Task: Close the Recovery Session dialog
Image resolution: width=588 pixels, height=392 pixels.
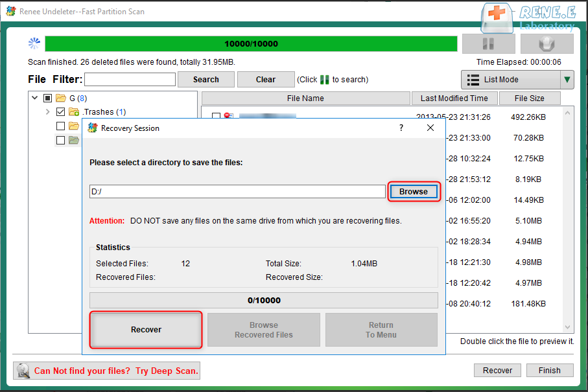Action: (430, 128)
